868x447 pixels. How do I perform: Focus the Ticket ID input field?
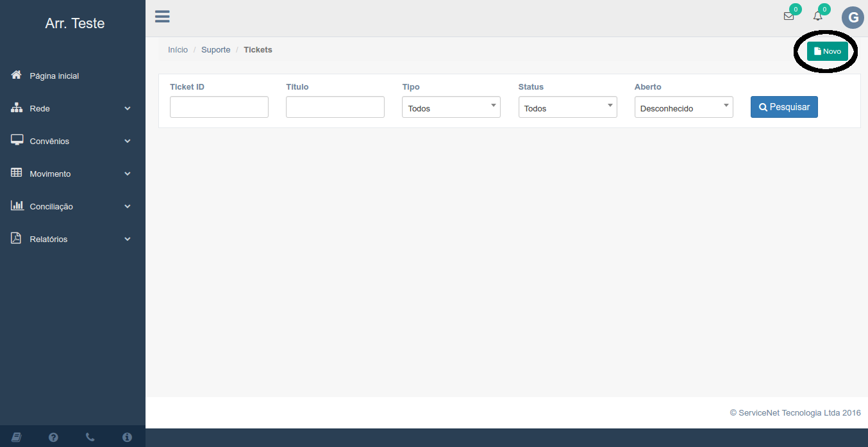(x=219, y=108)
